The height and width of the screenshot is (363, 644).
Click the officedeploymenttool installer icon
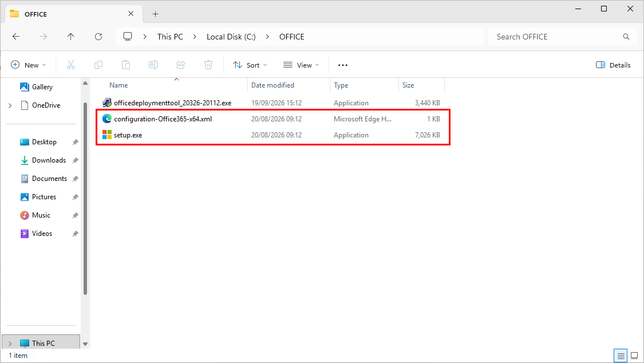click(x=107, y=102)
